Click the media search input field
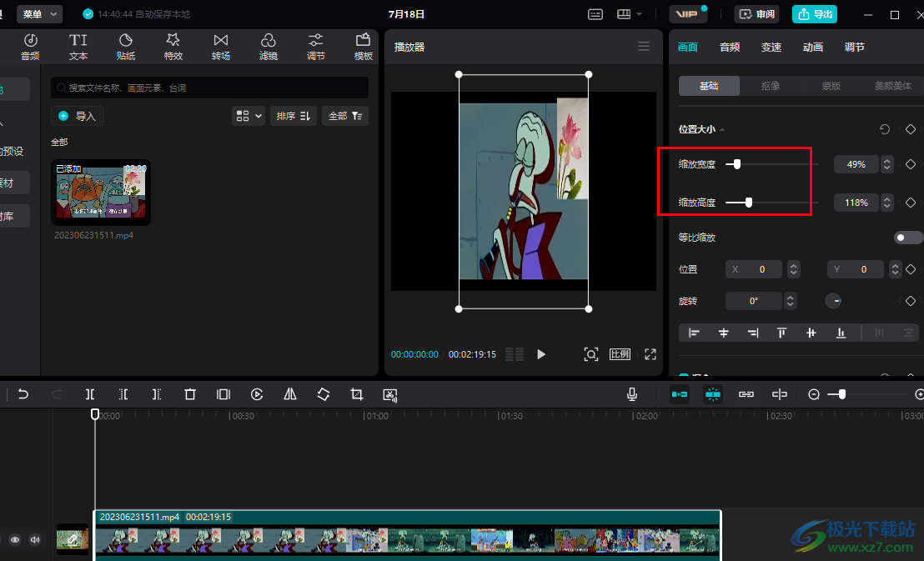This screenshot has height=561, width=924. (x=210, y=88)
